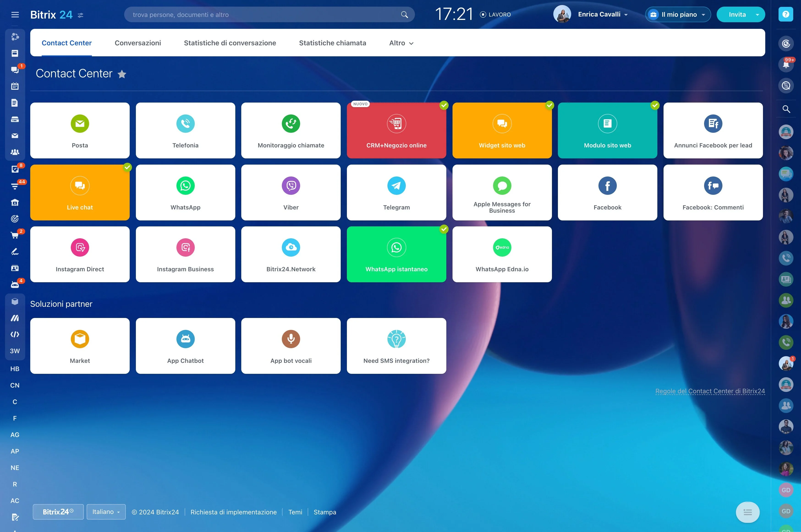
Task: Open the shopping cart icon in left sidebar
Action: click(x=15, y=235)
